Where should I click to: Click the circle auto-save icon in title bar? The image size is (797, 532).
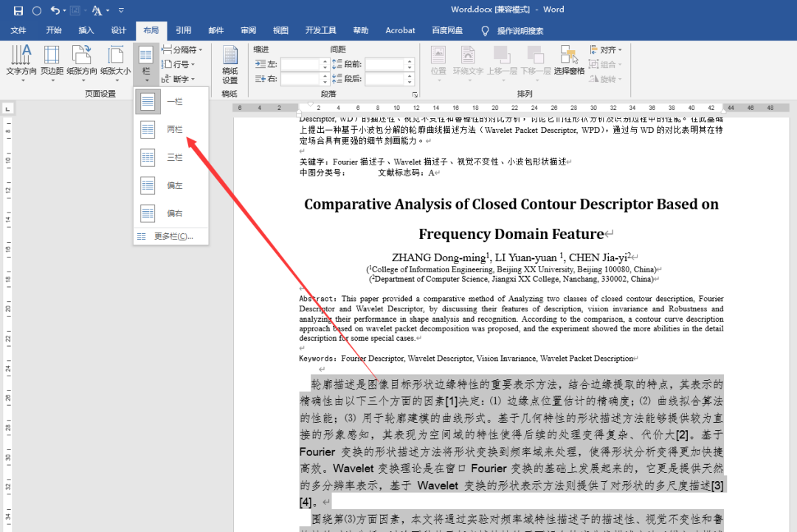click(37, 10)
